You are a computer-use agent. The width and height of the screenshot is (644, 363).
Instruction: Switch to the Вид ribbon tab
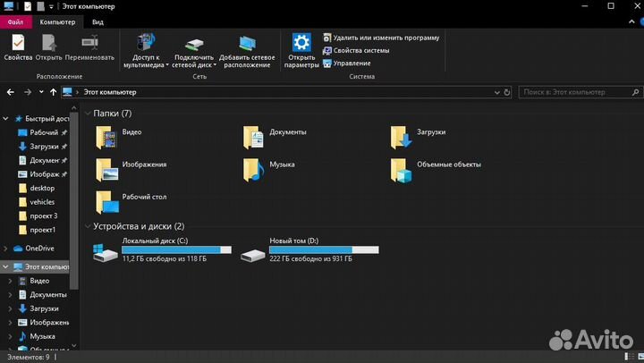coord(97,21)
